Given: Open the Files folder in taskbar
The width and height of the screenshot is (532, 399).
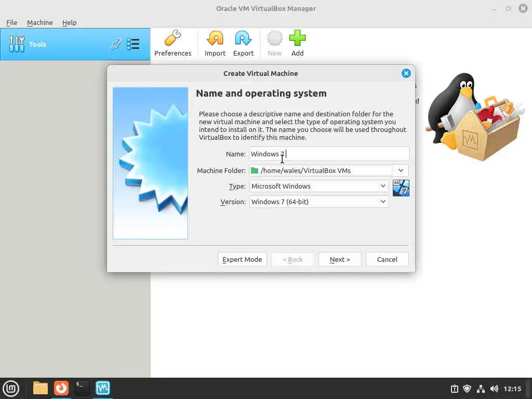Looking at the screenshot, I should (x=41, y=388).
